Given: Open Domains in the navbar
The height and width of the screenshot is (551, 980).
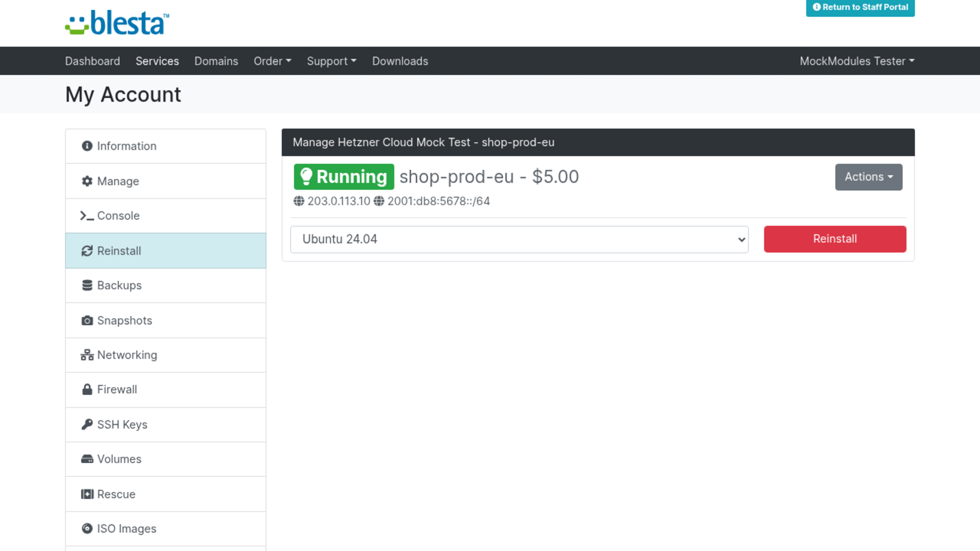Looking at the screenshot, I should tap(216, 61).
